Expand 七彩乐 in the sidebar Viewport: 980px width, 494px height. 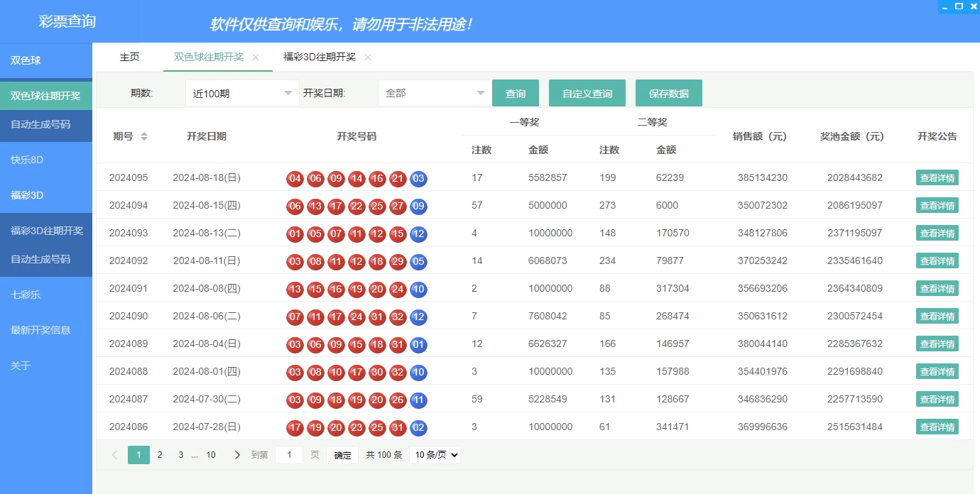click(26, 295)
